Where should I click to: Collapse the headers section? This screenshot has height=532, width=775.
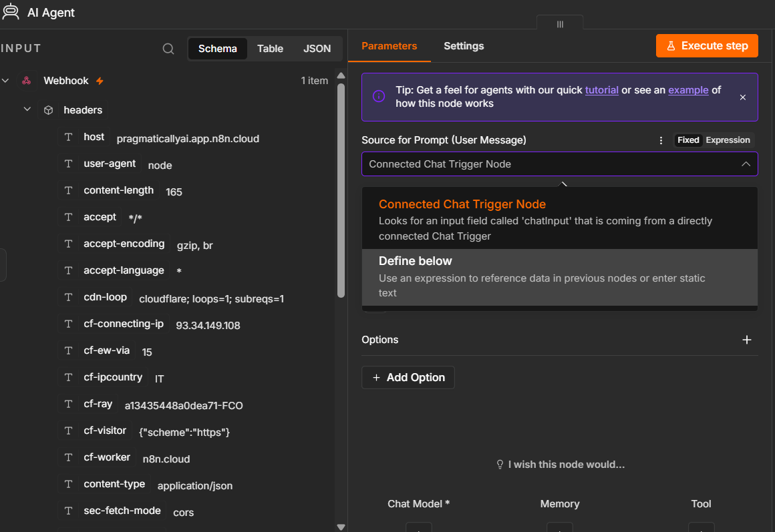[x=27, y=109]
